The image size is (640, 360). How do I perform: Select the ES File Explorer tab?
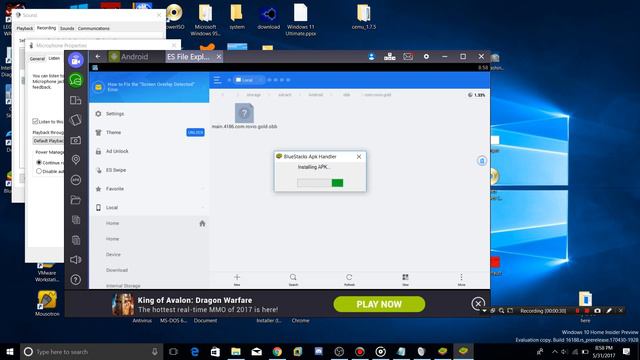pos(189,57)
